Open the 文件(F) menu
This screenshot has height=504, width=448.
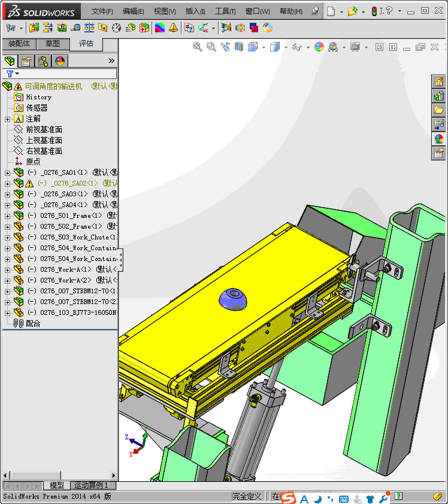[102, 11]
